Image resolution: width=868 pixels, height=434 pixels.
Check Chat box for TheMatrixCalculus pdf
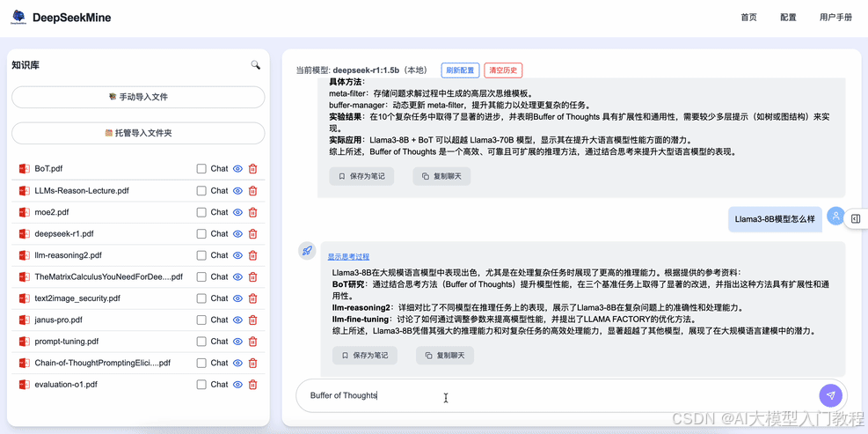pos(201,276)
